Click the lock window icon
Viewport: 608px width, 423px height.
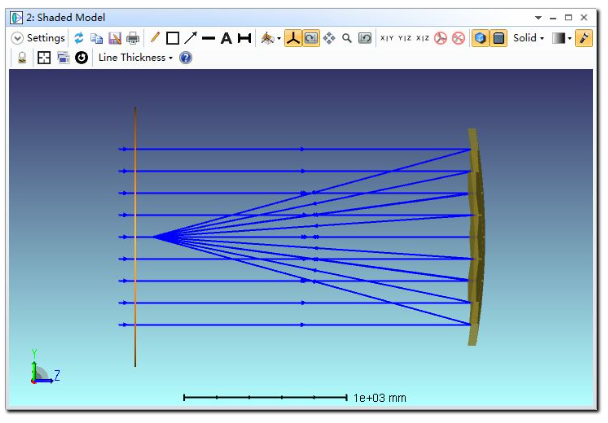(x=22, y=58)
